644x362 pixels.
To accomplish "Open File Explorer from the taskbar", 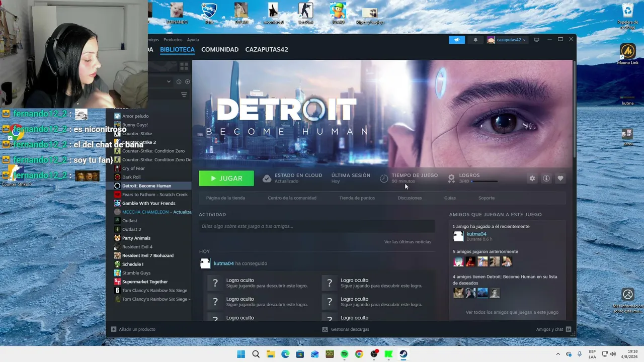I will 270,354.
